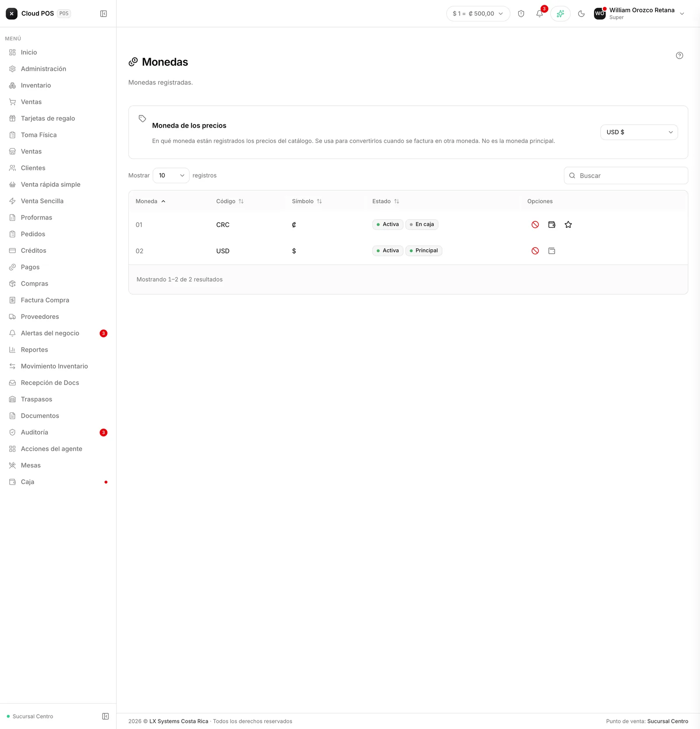Image resolution: width=700 pixels, height=729 pixels.
Task: Sort table by Símbolo column
Action: pos(307,201)
